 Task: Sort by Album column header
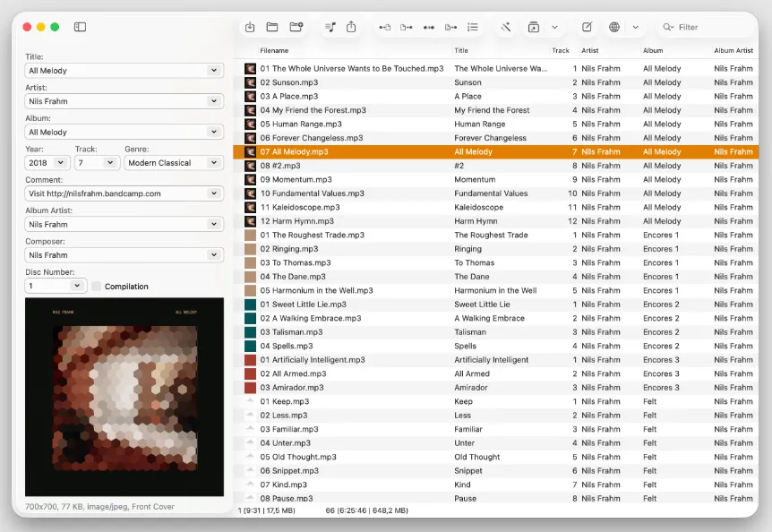coord(653,51)
